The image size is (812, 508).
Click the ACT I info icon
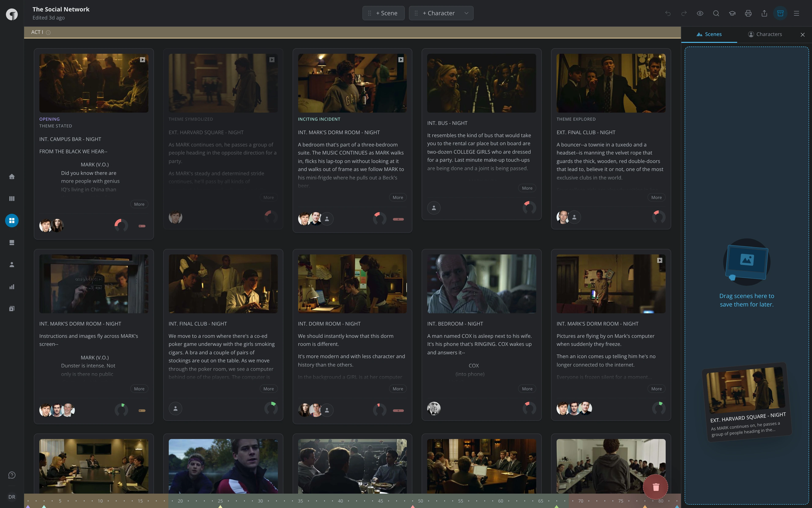click(x=48, y=33)
